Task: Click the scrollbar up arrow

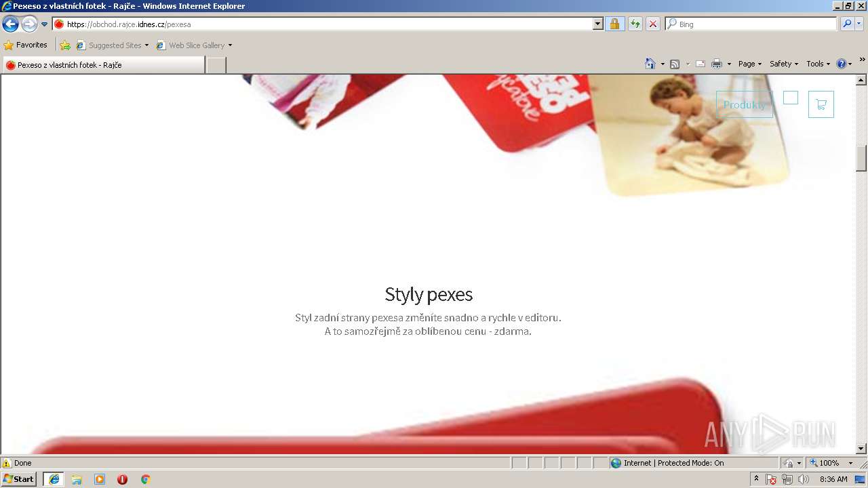Action: tap(861, 80)
